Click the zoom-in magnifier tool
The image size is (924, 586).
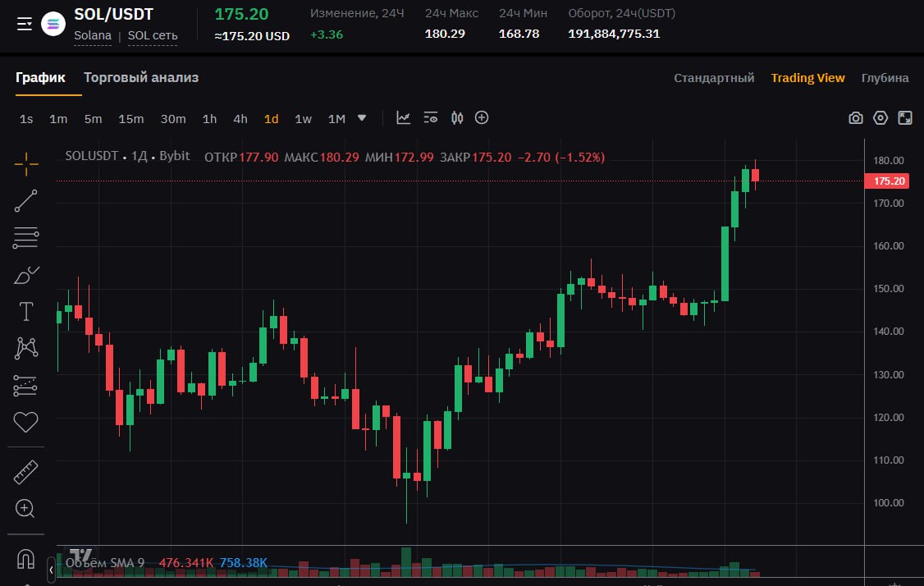[x=25, y=509]
